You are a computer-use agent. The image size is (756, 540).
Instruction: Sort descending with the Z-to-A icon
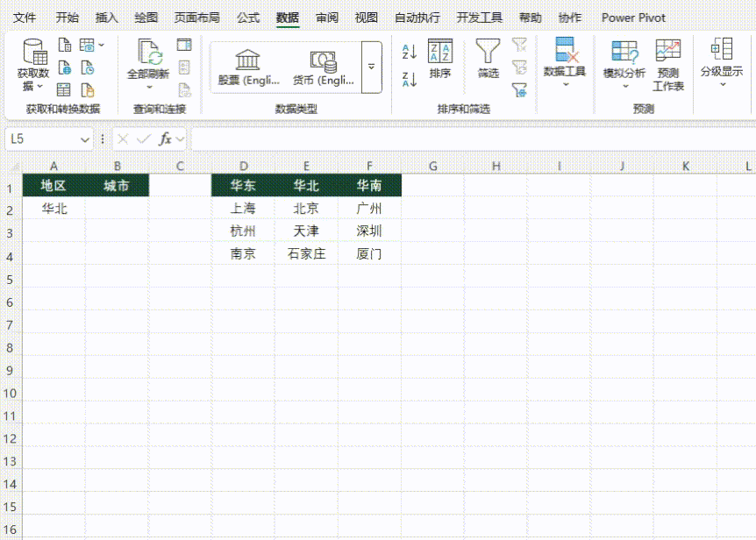pos(410,80)
